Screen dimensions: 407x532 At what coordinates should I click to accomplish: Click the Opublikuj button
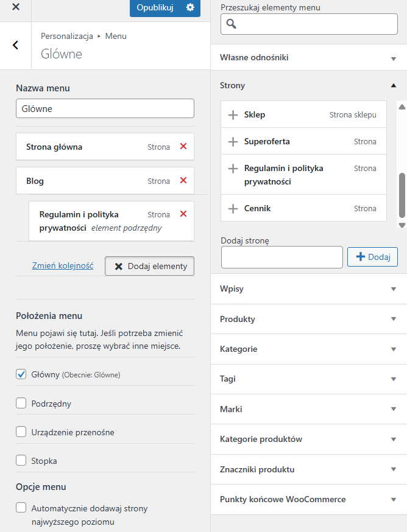(155, 8)
